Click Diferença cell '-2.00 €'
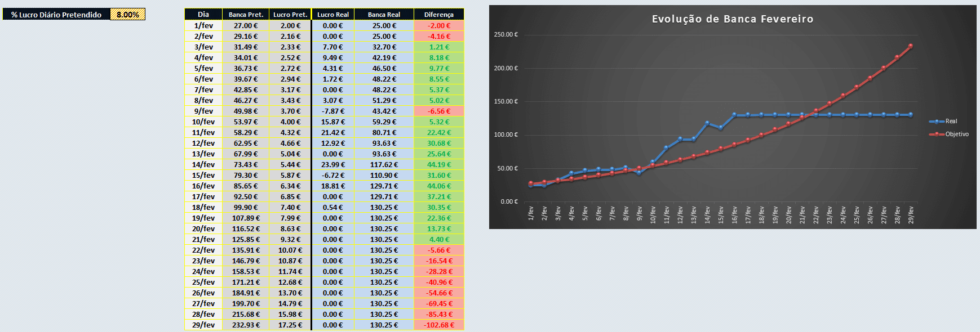The height and width of the screenshot is (332, 980). [438, 25]
